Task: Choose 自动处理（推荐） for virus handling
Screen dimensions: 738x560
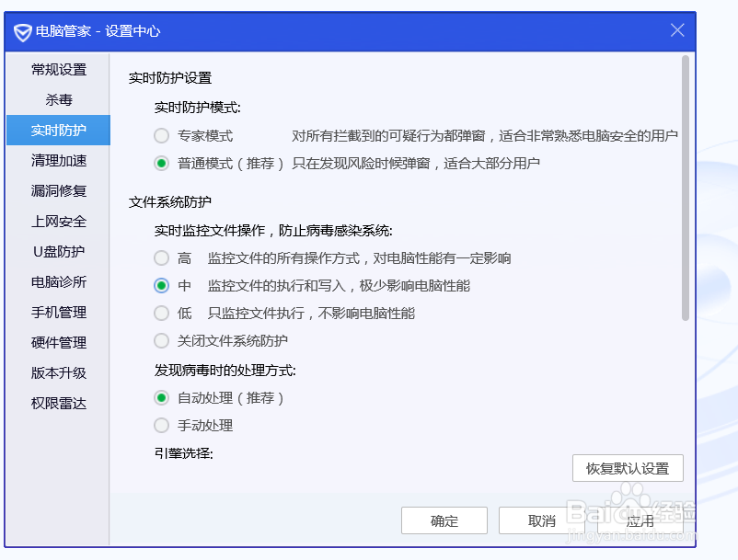Action: (x=161, y=398)
